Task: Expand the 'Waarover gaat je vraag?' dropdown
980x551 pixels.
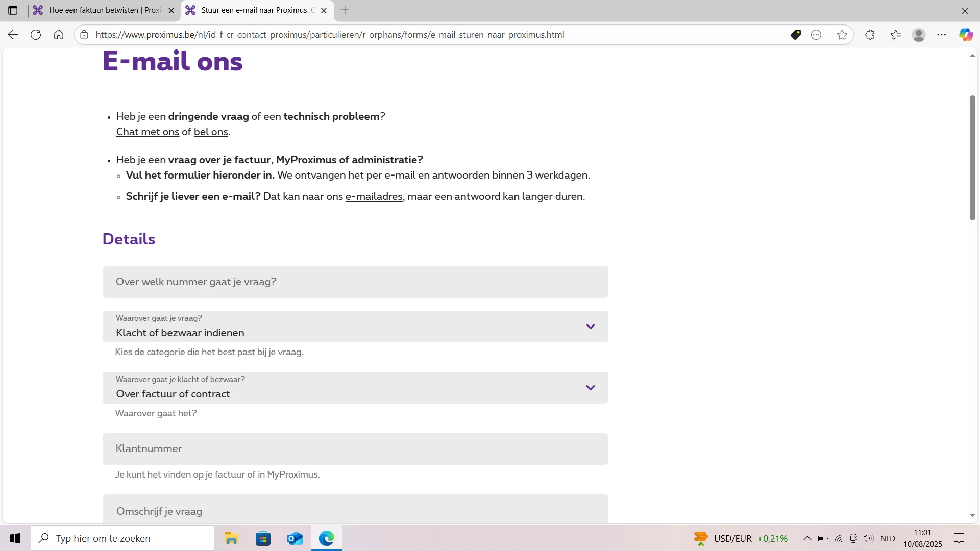Action: [x=355, y=327]
